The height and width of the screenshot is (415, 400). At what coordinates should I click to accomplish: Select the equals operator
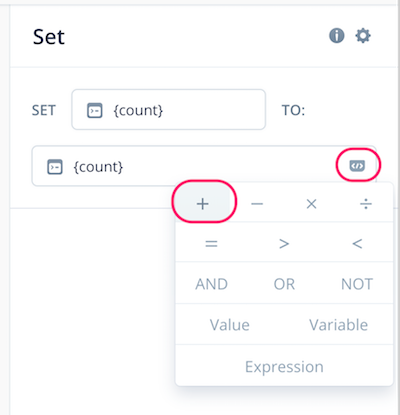click(x=211, y=244)
